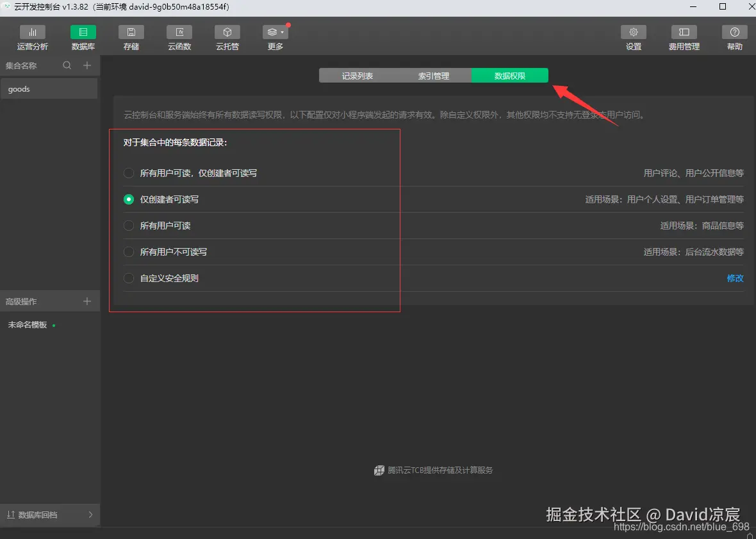Expand the 数据库回档 section
This screenshot has height=539, width=756.
click(x=51, y=515)
